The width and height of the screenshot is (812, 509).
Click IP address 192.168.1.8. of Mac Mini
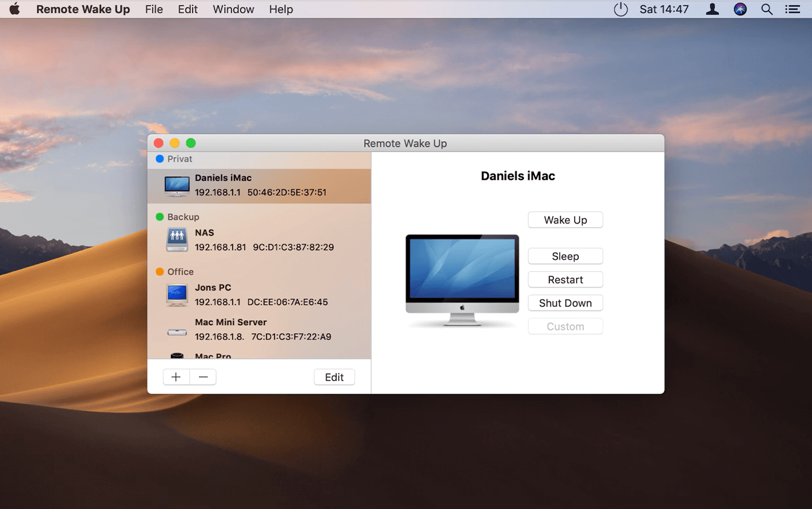point(219,337)
